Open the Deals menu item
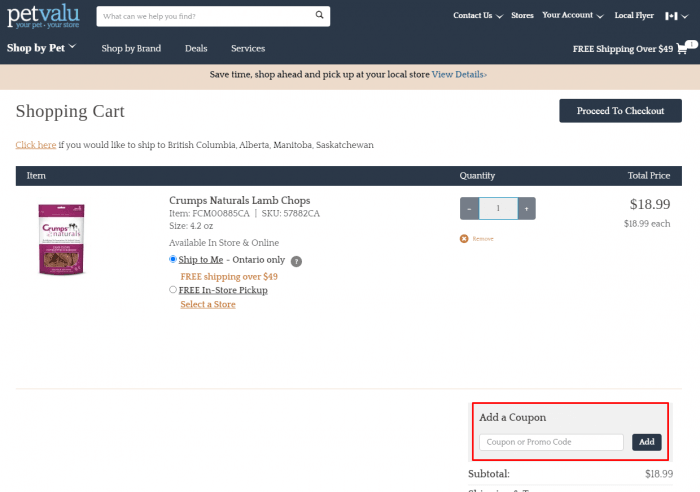Image resolution: width=700 pixels, height=492 pixels. coord(196,48)
